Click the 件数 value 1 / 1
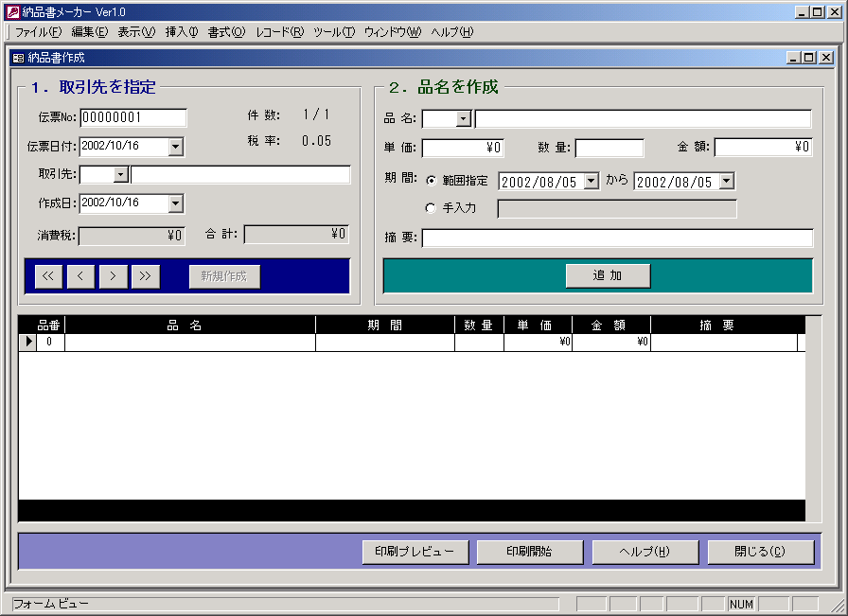The image size is (848, 616). tap(316, 114)
